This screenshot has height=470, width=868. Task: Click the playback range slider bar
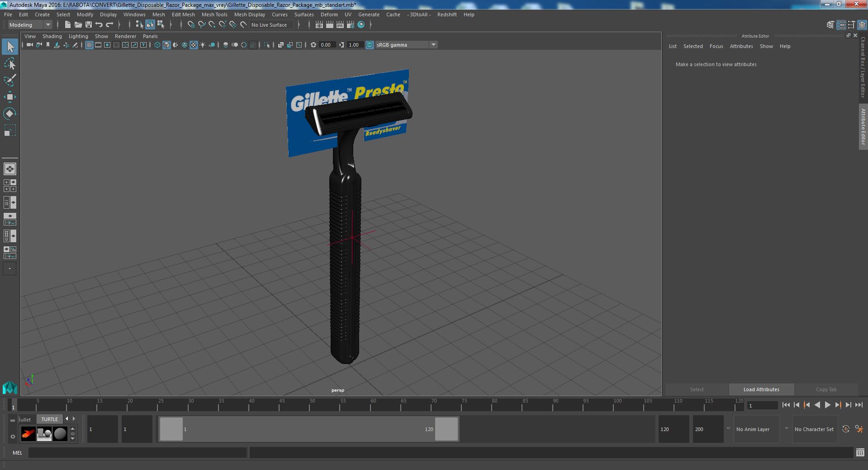309,429
